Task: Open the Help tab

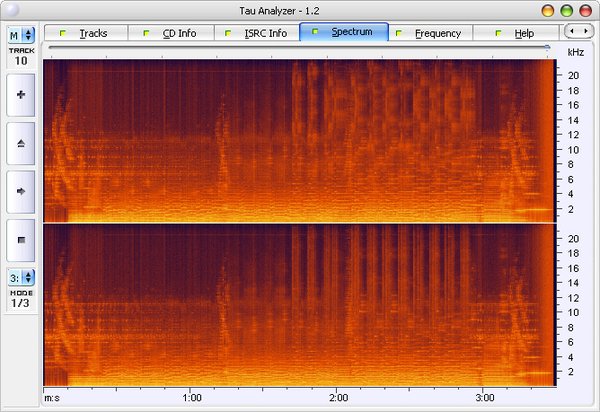Action: [x=516, y=33]
